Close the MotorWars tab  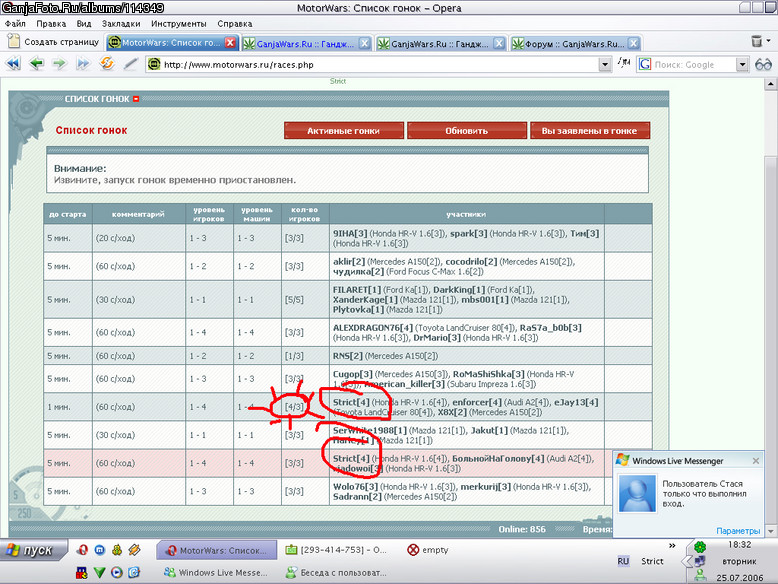click(230, 43)
